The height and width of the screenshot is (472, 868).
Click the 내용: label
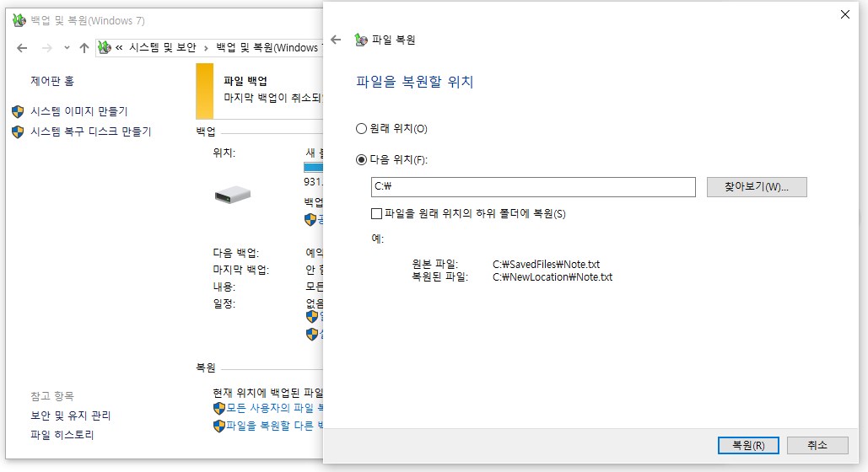click(224, 287)
